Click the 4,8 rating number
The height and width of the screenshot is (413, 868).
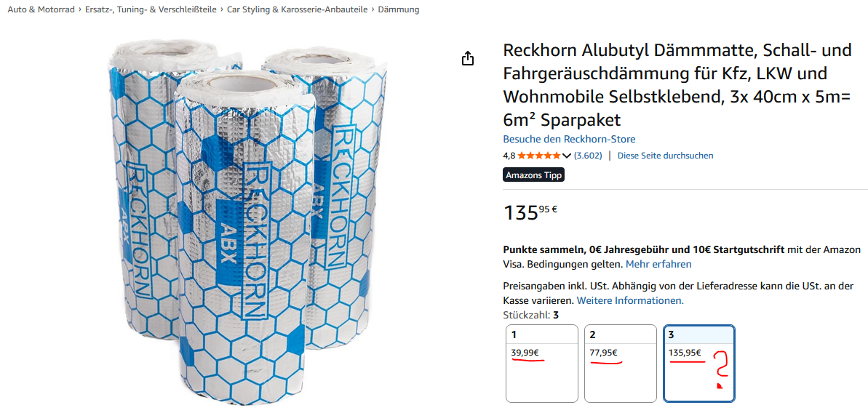(509, 156)
